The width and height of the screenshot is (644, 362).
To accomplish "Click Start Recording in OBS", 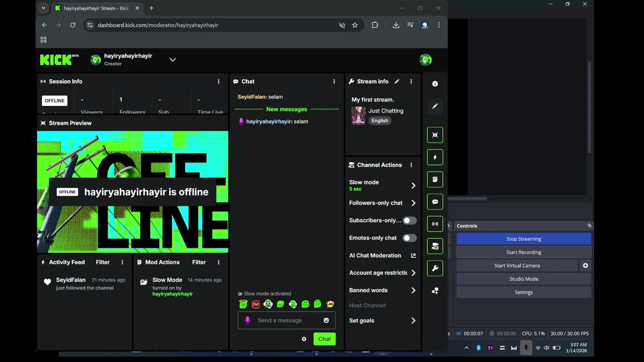I will [x=524, y=252].
